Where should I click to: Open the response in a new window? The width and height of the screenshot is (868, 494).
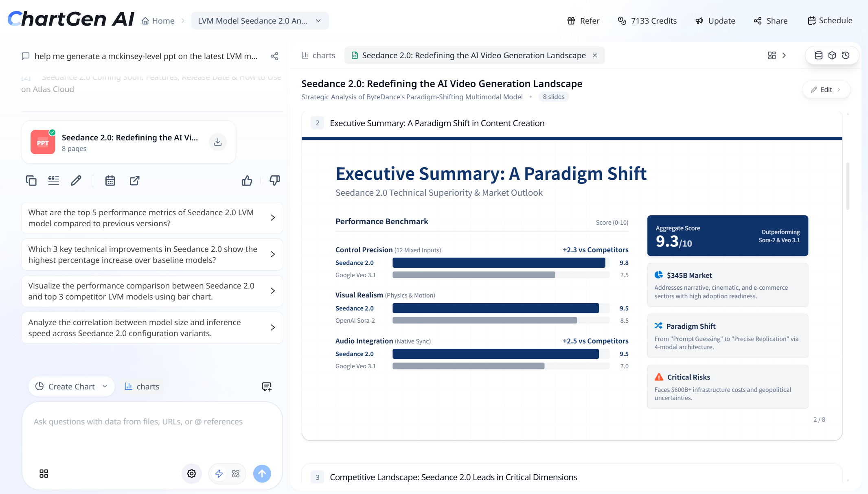[x=135, y=180]
